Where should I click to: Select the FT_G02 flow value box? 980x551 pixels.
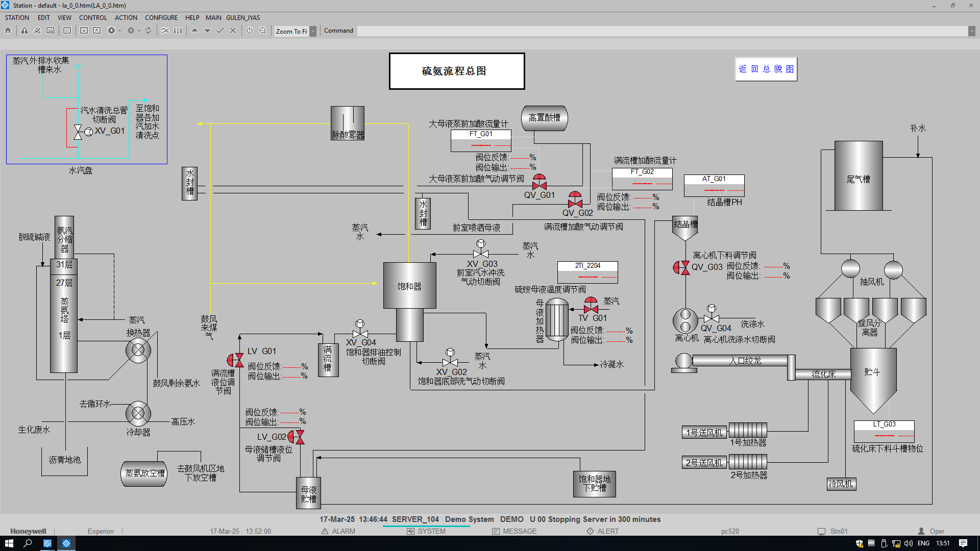coord(642,179)
